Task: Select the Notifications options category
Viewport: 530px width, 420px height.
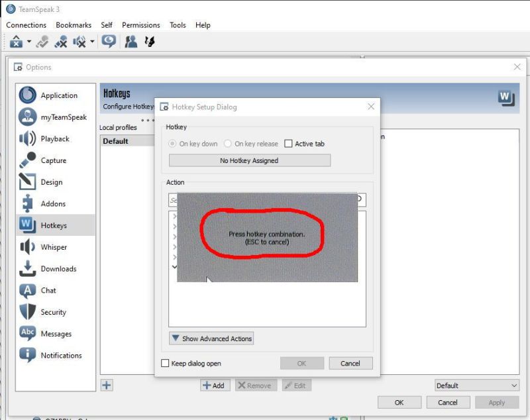Action: coord(56,355)
